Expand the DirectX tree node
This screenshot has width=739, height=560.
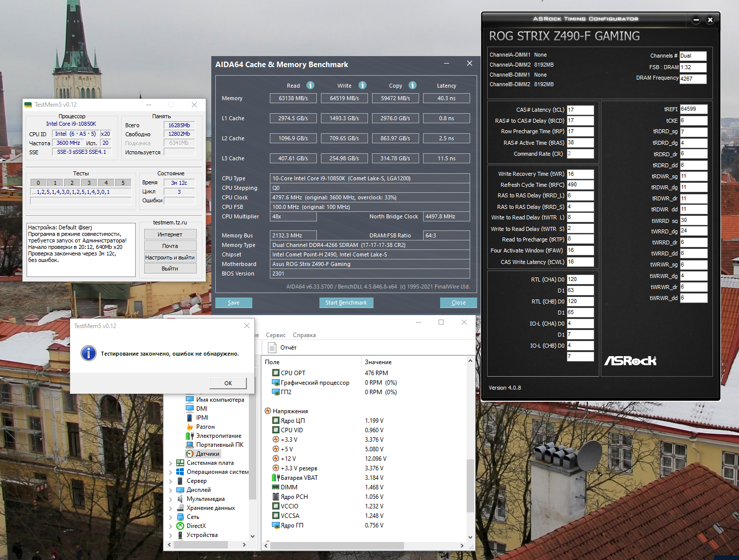171,526
